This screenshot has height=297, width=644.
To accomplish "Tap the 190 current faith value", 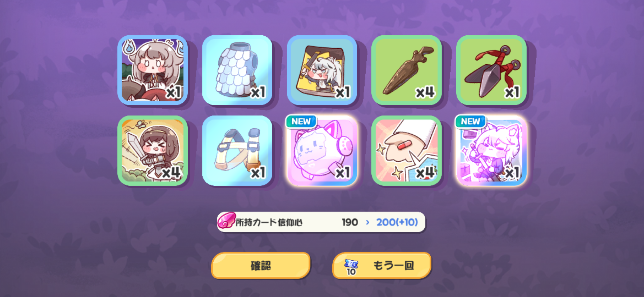I will pyautogui.click(x=350, y=222).
